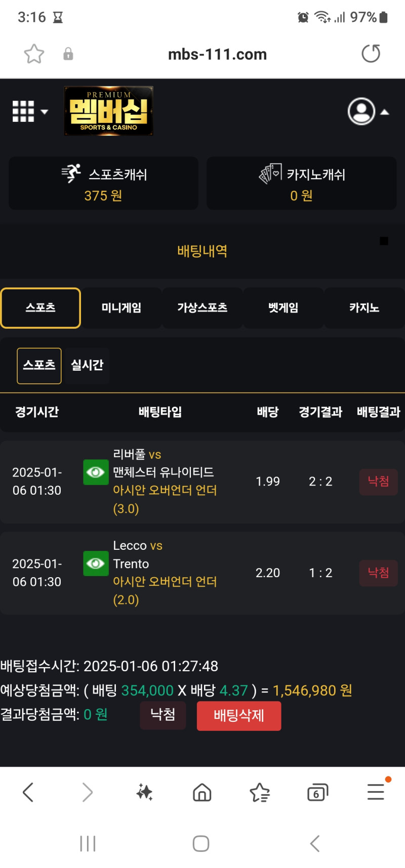
Task: Tap the browser home icon
Action: click(202, 792)
